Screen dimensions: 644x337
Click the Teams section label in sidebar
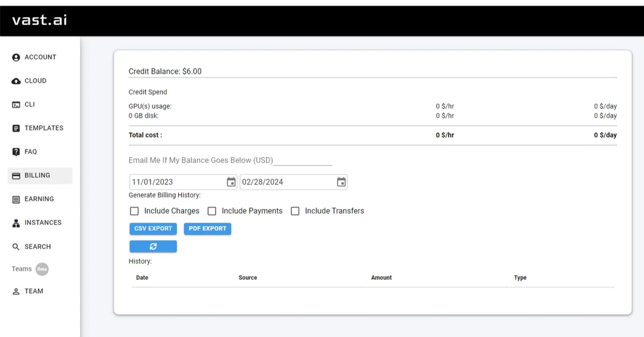point(22,269)
